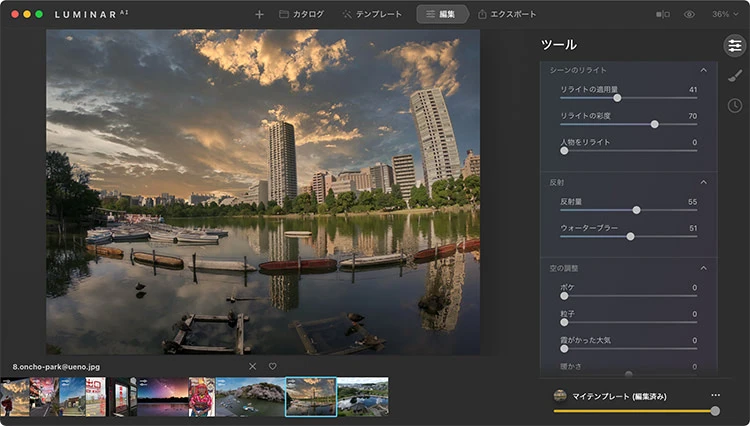The height and width of the screenshot is (426, 750).
Task: Open the Tools sliders panel icon
Action: (734, 46)
